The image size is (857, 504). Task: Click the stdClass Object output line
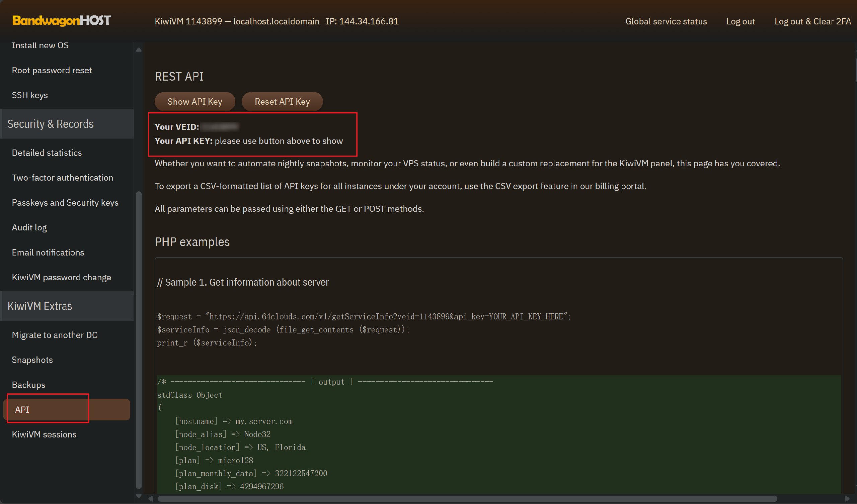tap(189, 395)
